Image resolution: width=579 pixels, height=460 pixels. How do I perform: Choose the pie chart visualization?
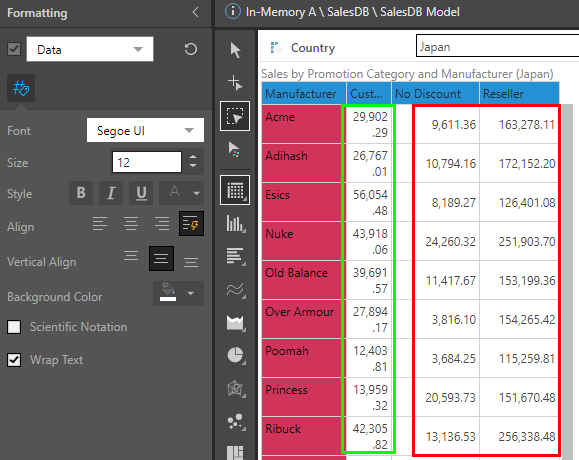click(235, 356)
